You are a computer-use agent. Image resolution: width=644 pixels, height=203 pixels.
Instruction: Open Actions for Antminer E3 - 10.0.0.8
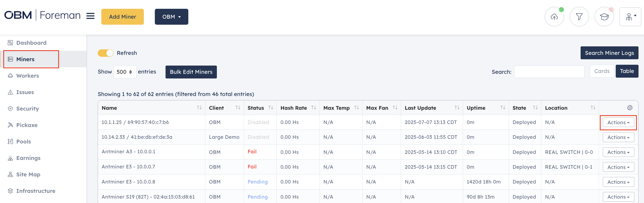pos(618,182)
